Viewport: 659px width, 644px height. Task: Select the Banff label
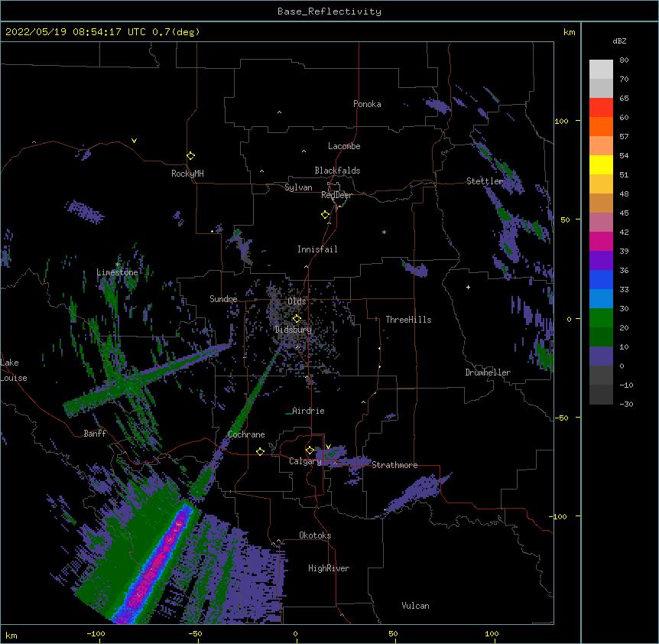click(x=95, y=434)
